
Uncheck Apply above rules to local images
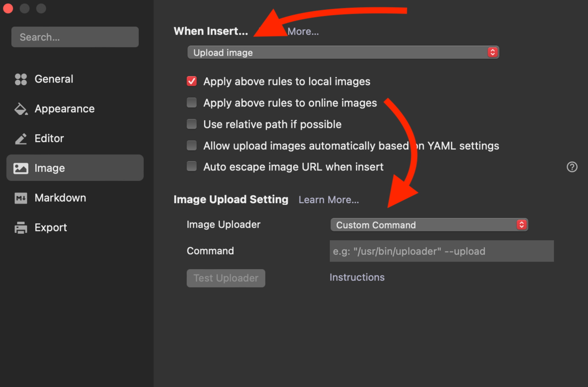(192, 81)
